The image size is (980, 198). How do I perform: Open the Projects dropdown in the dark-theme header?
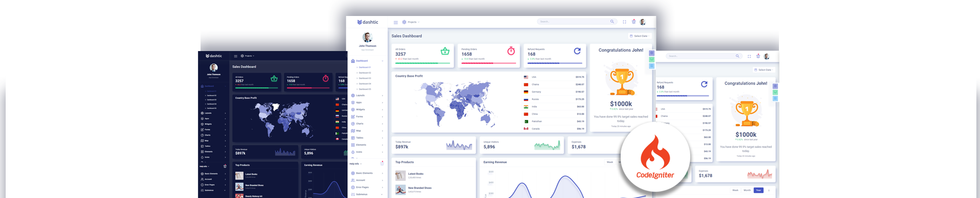[x=248, y=56]
